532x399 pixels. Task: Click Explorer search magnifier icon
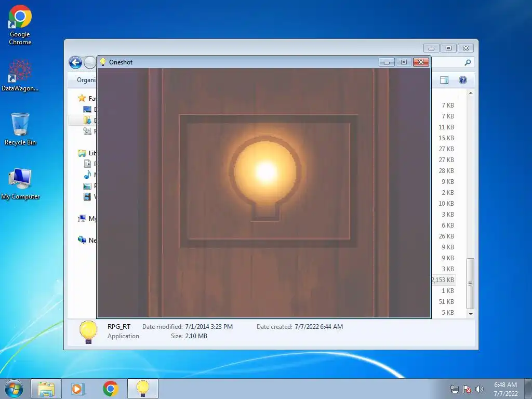point(468,62)
